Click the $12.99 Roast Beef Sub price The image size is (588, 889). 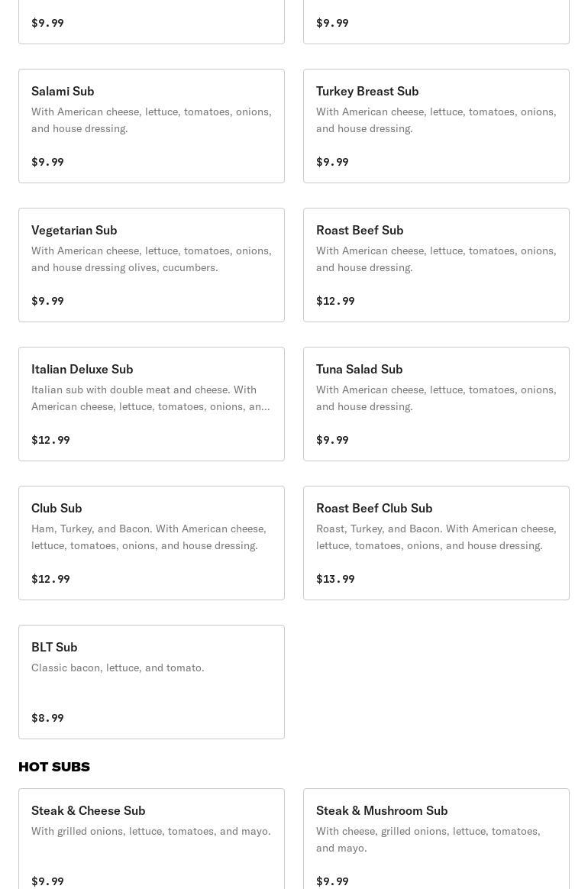(x=335, y=301)
